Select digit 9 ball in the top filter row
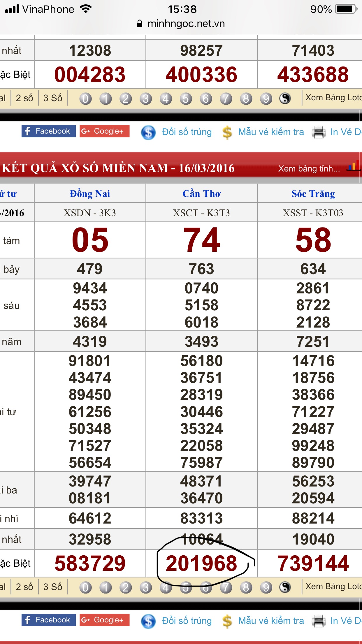The image size is (362, 644). [266, 99]
